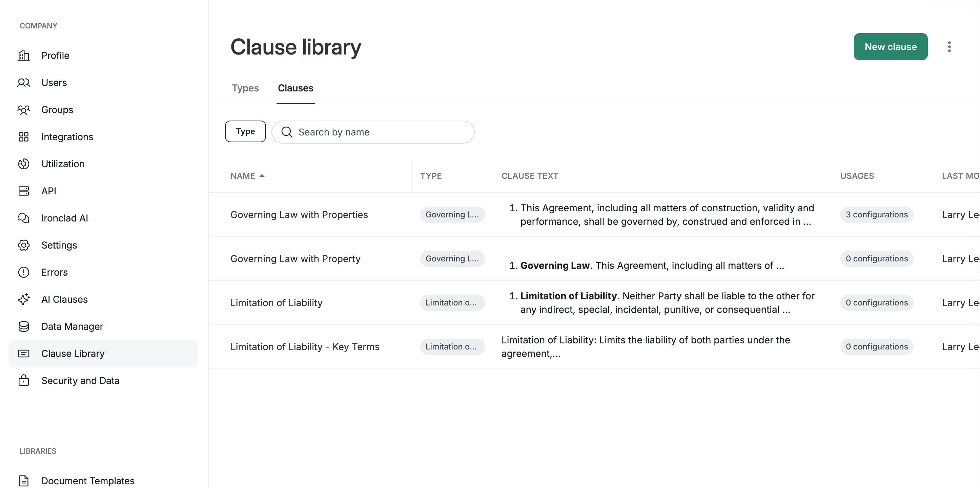Click the AI Clauses sparkle icon
The width and height of the screenshot is (980, 489).
pos(24,299)
